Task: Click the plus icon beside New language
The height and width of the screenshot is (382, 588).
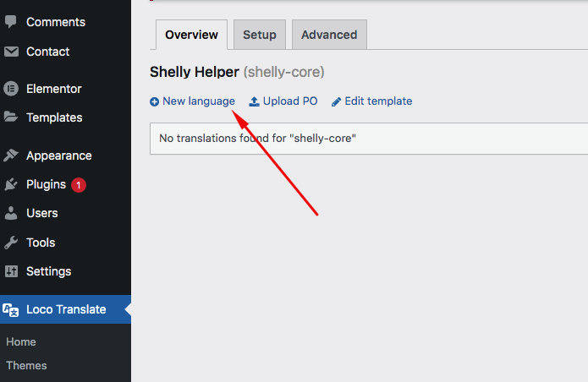Action: [x=154, y=101]
